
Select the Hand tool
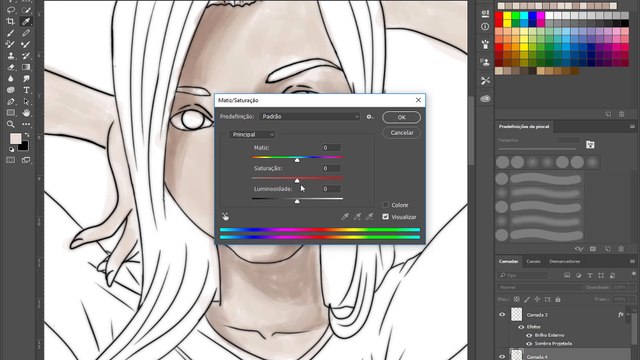tap(26, 113)
